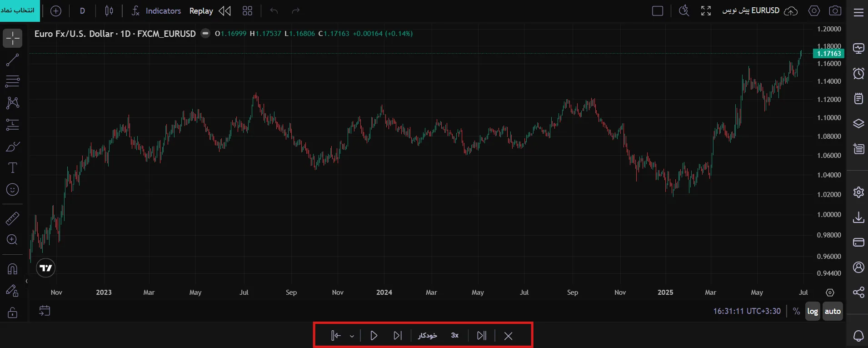Select the brush drawing tool
Screen dimensions: 868x348
13,146
